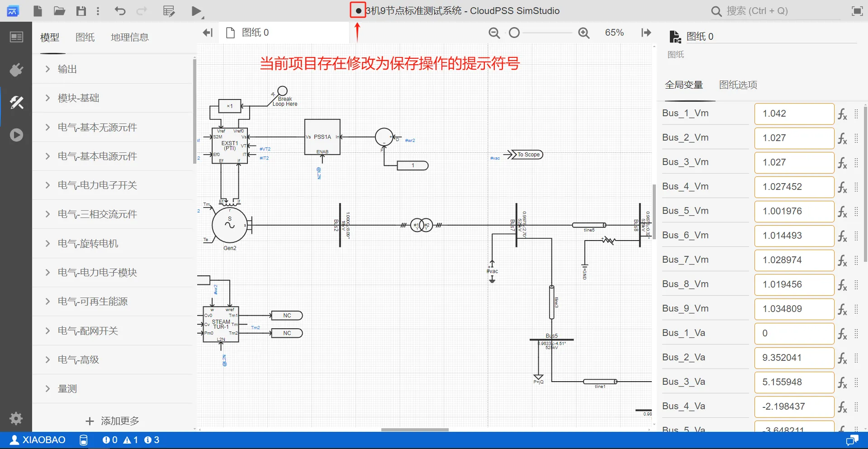The image size is (868, 449).
Task: Open the save options three-dot menu
Action: (x=98, y=11)
